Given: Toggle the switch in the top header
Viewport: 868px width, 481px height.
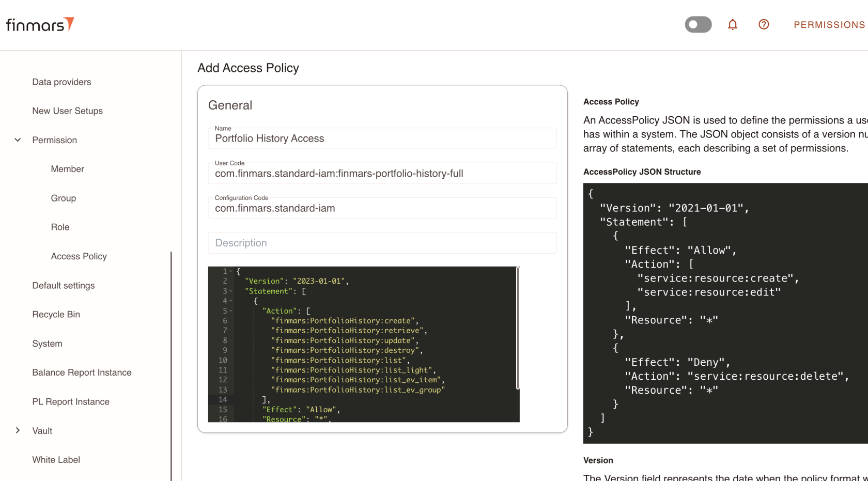Looking at the screenshot, I should [x=698, y=24].
